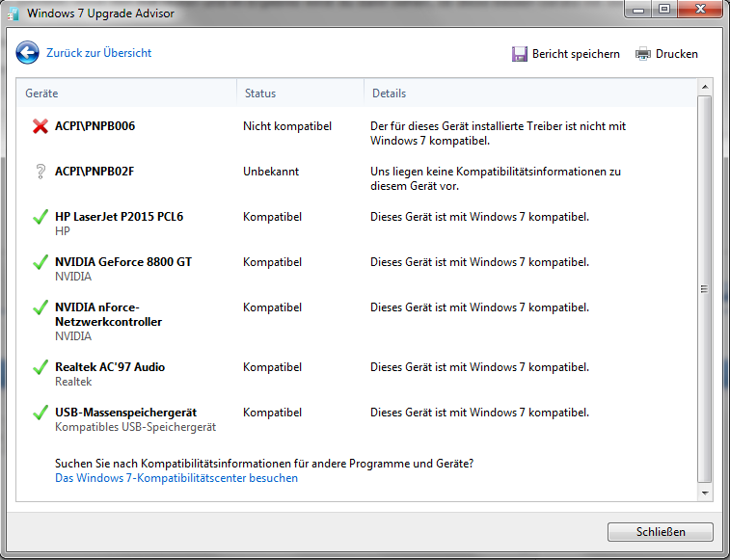Click the scrollbar up arrow
The width and height of the screenshot is (730, 560).
[705, 87]
